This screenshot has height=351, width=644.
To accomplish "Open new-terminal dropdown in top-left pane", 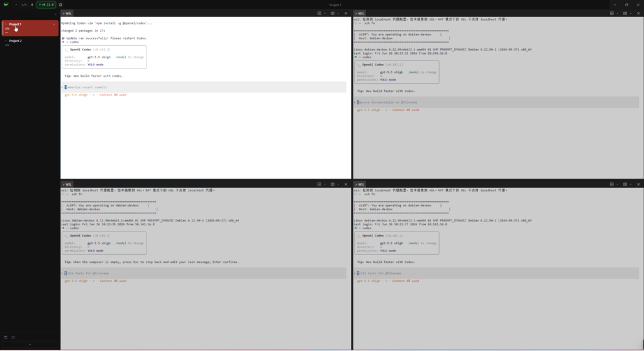I will pos(325,14).
